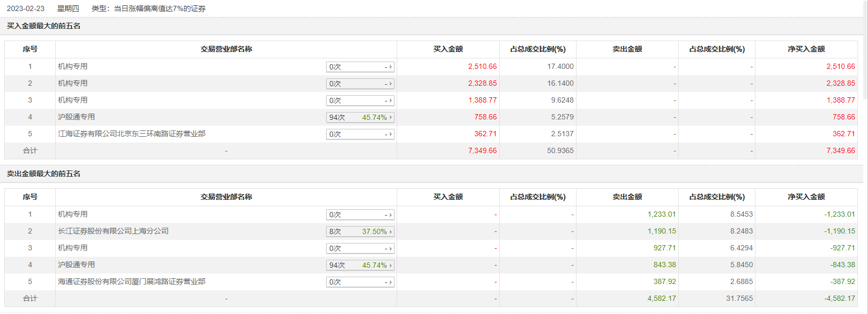Image resolution: width=868 pixels, height=314 pixels.
Task: Click the 净买入金额 header in the sell table
Action: (x=806, y=197)
